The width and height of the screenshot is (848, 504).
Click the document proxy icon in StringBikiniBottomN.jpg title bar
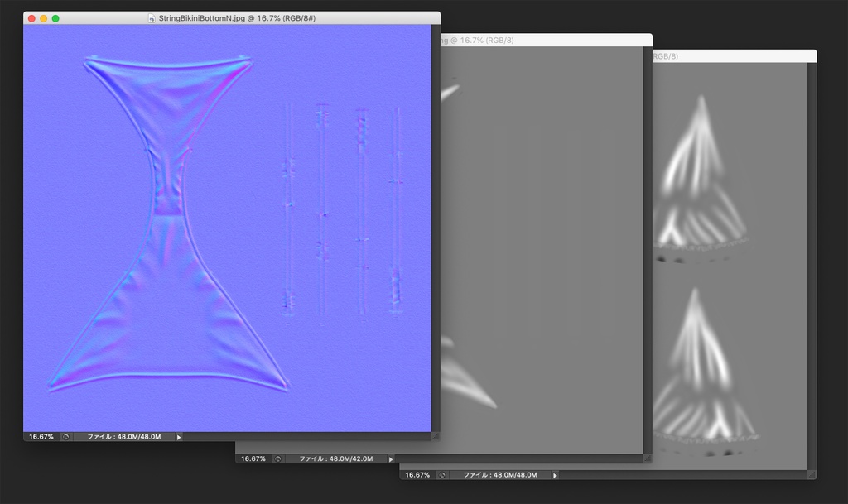pyautogui.click(x=152, y=17)
